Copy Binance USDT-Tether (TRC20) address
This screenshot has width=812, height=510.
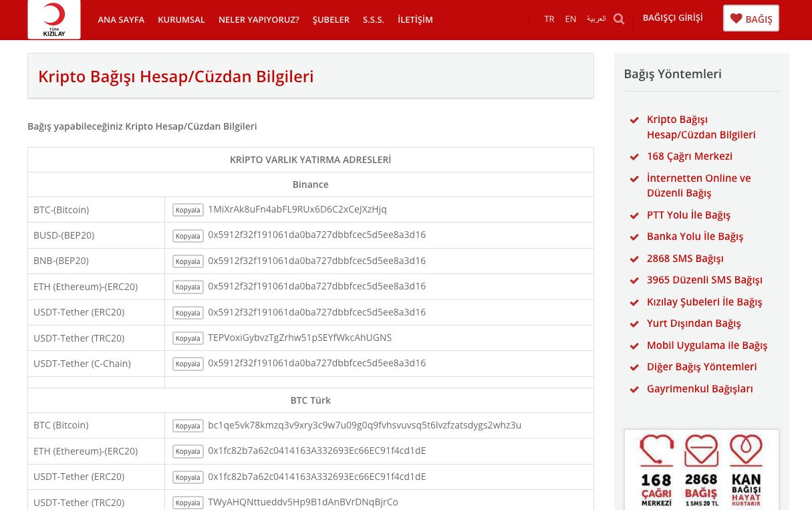188,338
